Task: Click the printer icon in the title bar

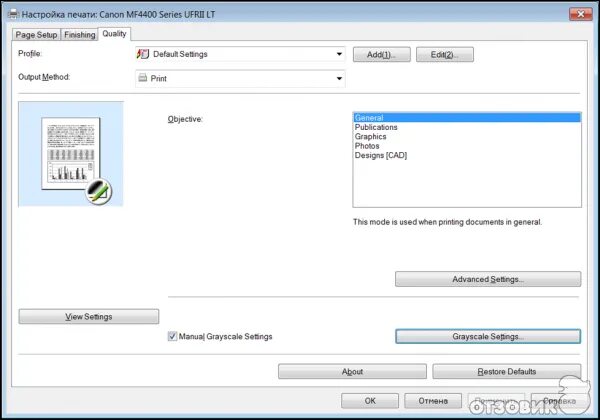Action: [13, 14]
